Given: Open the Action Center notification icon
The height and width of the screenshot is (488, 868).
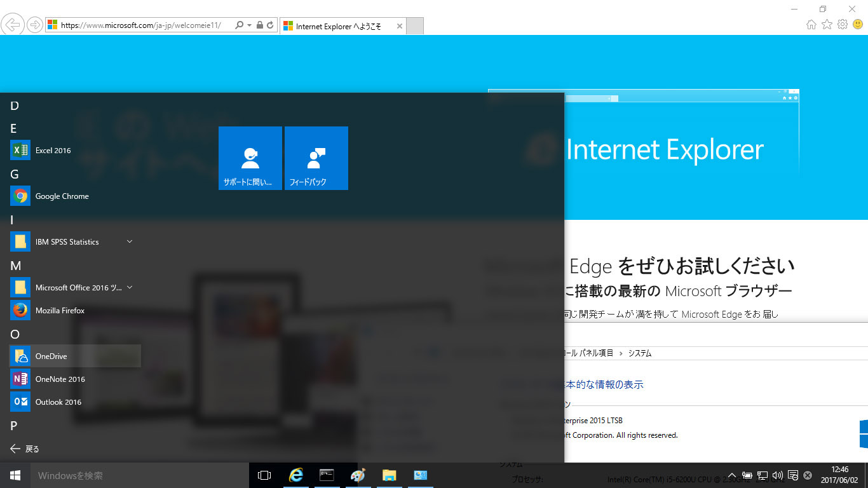Looking at the screenshot, I should click(x=793, y=475).
